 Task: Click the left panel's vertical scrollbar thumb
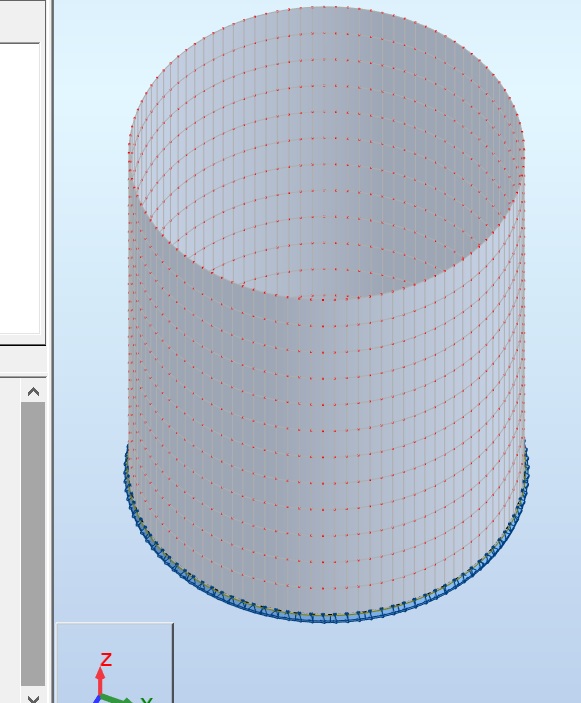[x=33, y=544]
